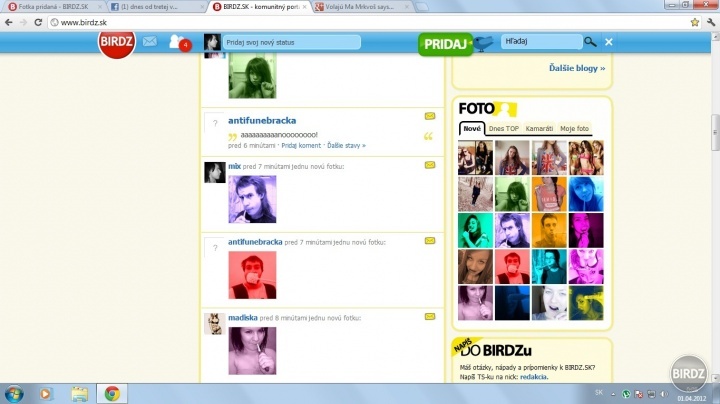This screenshot has width=720, height=404.
Task: Click the browser back arrow
Action: (x=9, y=22)
